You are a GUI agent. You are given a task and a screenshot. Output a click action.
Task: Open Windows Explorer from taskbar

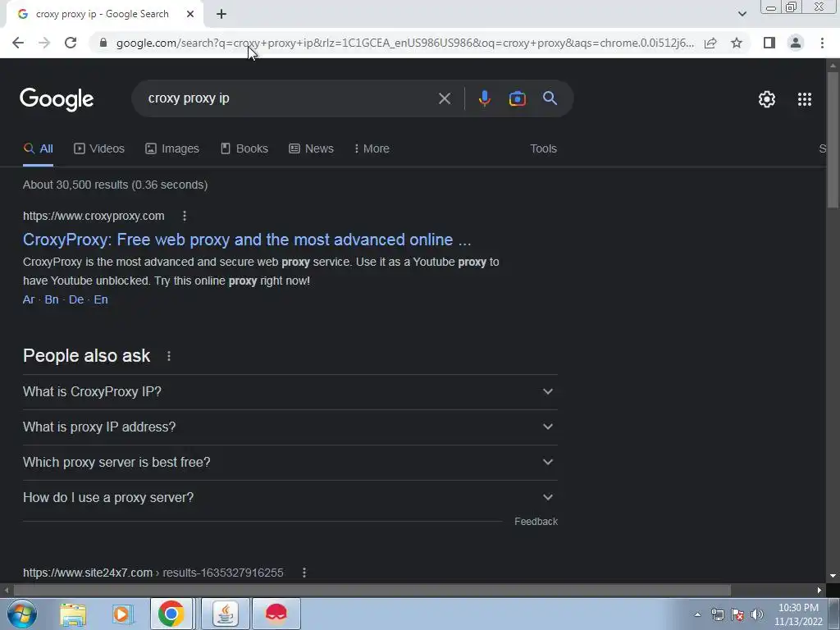tap(73, 614)
